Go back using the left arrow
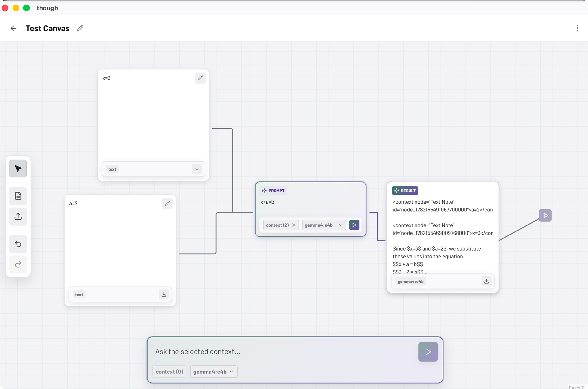The image size is (588, 389). [x=13, y=28]
